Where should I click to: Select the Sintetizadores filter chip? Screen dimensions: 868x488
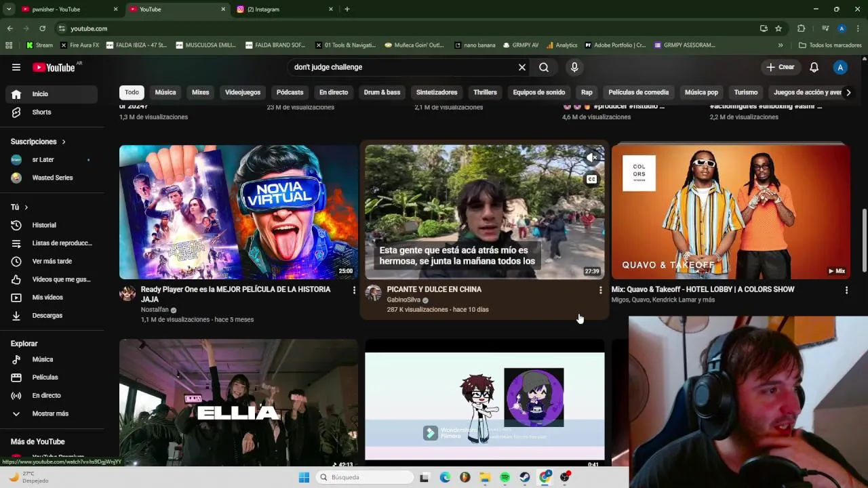437,92
